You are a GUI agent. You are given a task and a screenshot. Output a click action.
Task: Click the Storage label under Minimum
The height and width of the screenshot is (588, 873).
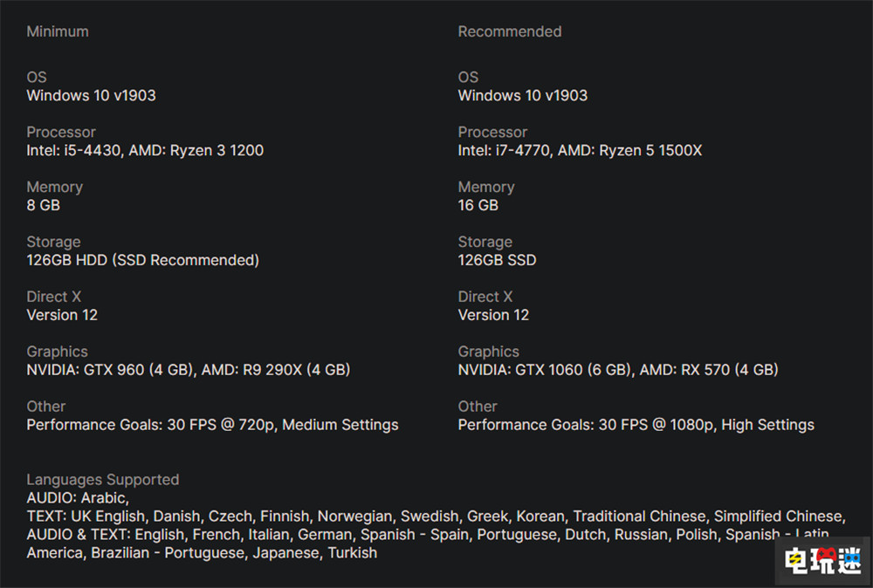coord(54,242)
